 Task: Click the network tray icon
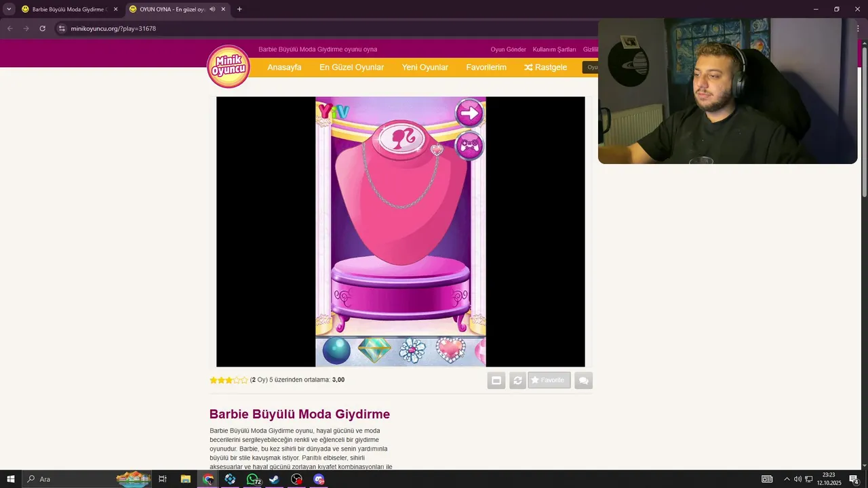tap(809, 479)
